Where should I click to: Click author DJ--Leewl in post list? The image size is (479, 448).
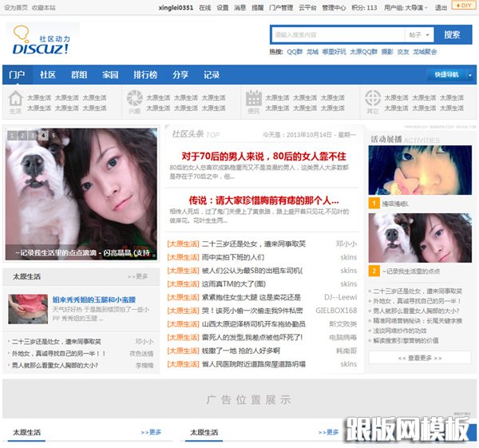coord(341,297)
